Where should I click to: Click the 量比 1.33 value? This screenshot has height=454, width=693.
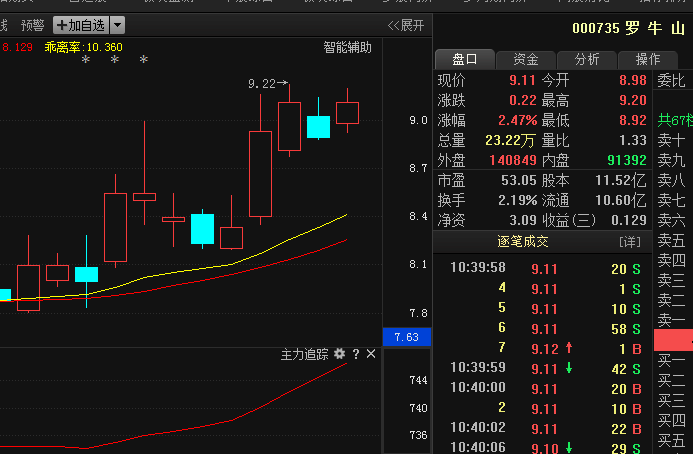coord(633,141)
